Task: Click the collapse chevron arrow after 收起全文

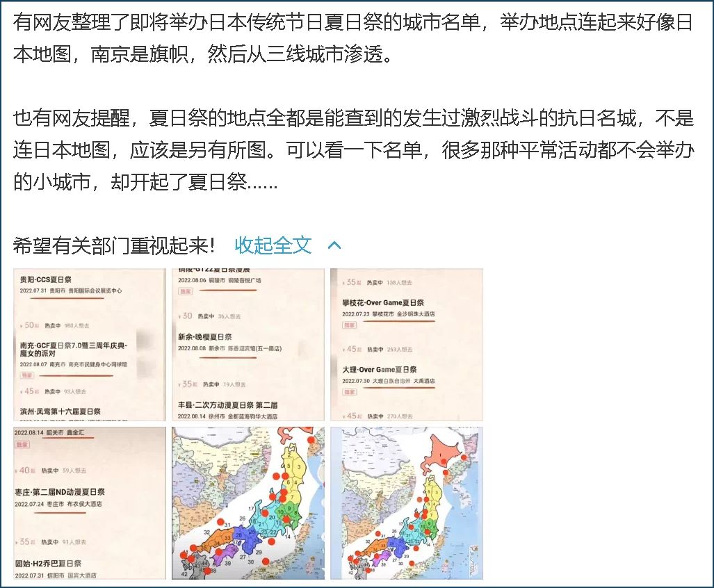Action: (x=334, y=246)
